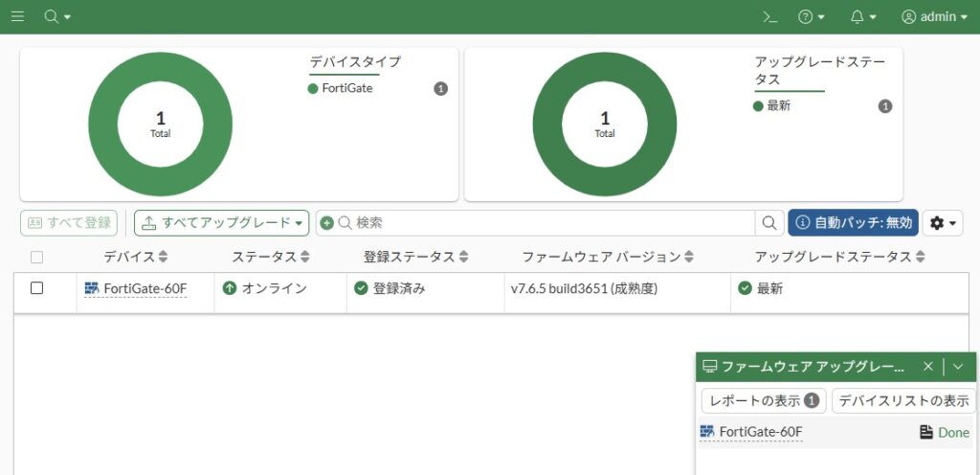Click the デバイスリストの表示 button
This screenshot has height=475, width=980.
click(902, 400)
